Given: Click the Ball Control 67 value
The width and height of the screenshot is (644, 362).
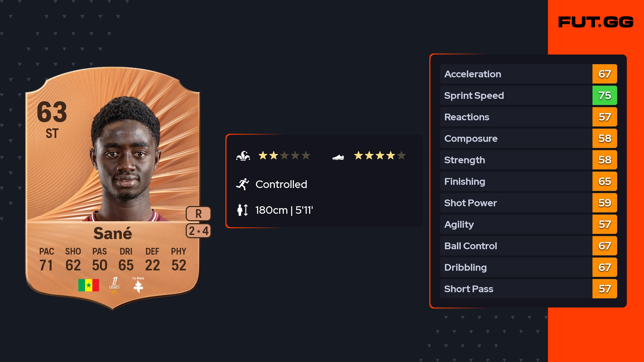Looking at the screenshot, I should [x=605, y=246].
